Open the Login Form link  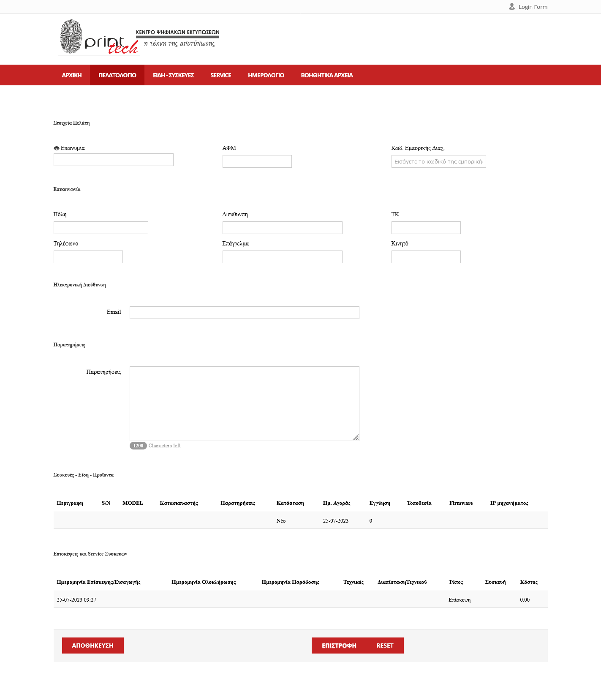pyautogui.click(x=533, y=7)
